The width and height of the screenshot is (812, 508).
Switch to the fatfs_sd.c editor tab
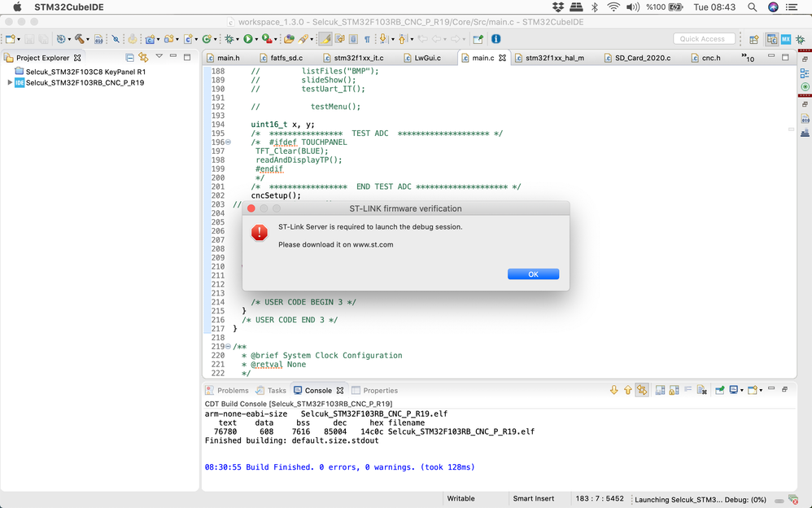[282, 58]
